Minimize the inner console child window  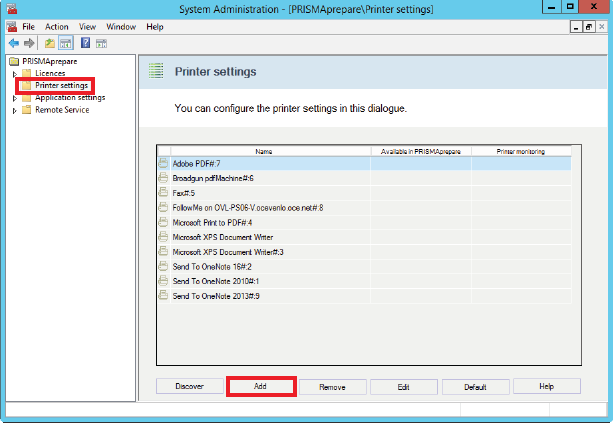[575, 27]
